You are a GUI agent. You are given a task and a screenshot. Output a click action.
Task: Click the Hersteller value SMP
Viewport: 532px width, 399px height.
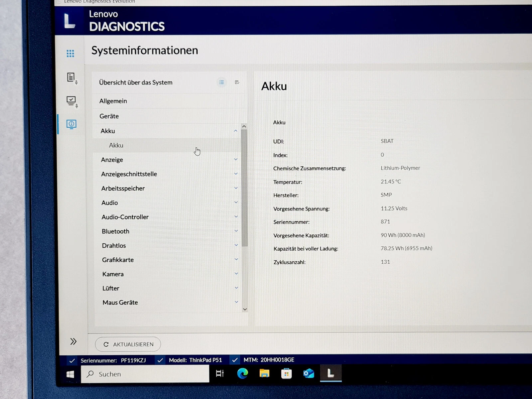pos(386,195)
